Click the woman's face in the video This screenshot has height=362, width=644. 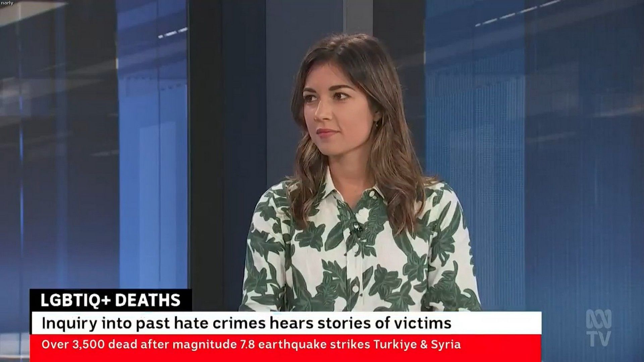click(x=327, y=111)
